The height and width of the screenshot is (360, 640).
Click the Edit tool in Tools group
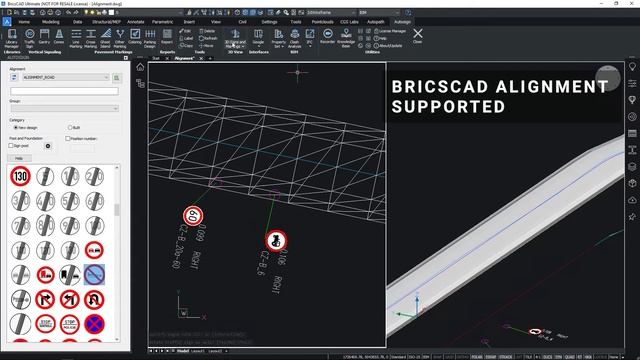(x=185, y=31)
